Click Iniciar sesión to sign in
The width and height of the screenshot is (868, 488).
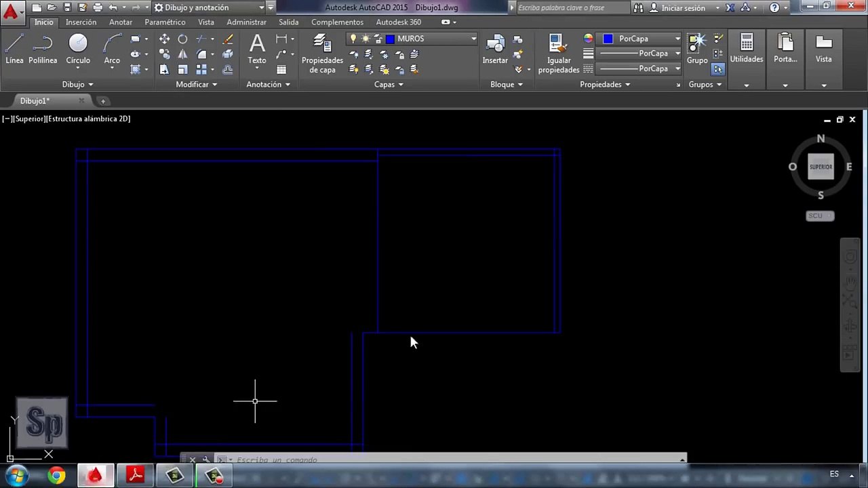point(683,8)
